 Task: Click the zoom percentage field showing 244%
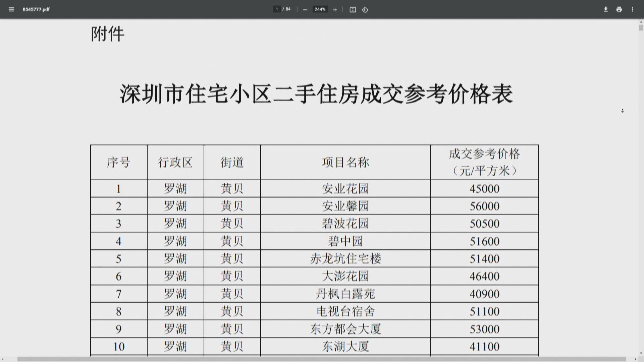[x=319, y=9]
